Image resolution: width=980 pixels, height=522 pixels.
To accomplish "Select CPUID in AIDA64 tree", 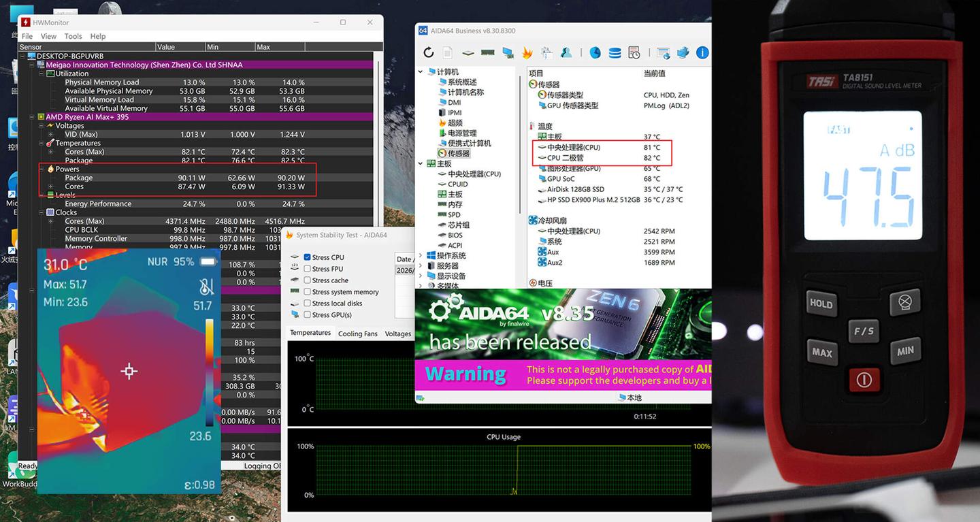I will pyautogui.click(x=453, y=184).
